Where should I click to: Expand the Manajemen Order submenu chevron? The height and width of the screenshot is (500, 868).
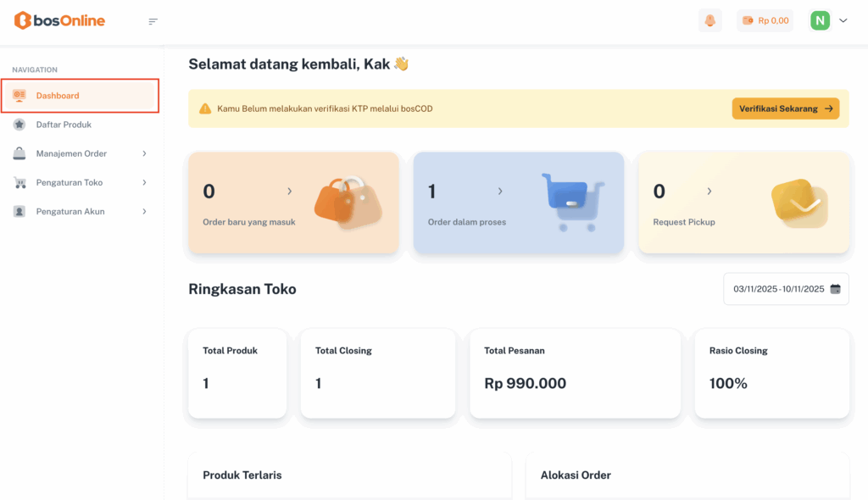point(144,153)
